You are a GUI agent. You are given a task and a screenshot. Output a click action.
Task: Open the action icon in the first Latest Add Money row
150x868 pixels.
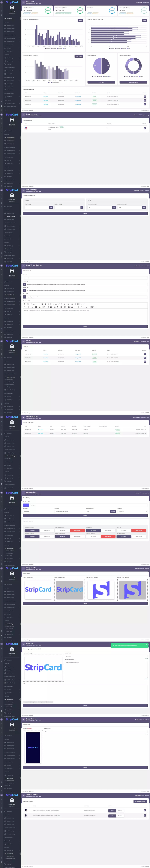click(x=145, y=96)
